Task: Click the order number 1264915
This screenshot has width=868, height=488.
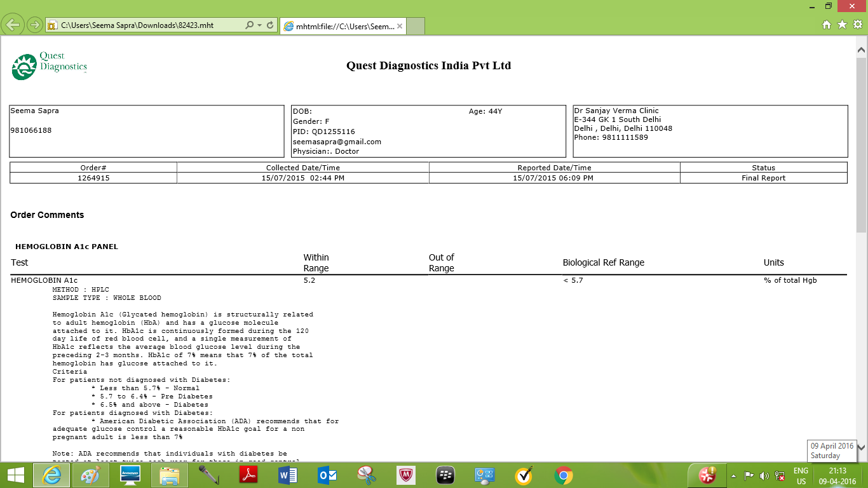Action: tap(93, 178)
